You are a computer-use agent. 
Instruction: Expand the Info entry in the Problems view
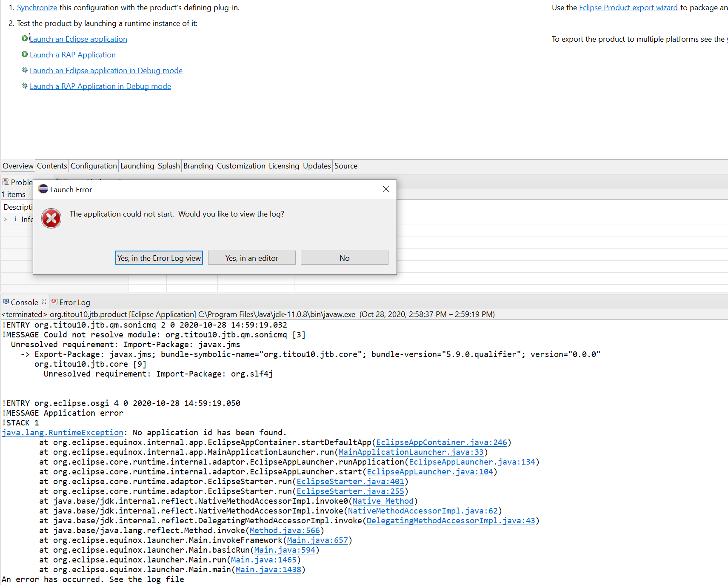click(x=6, y=219)
